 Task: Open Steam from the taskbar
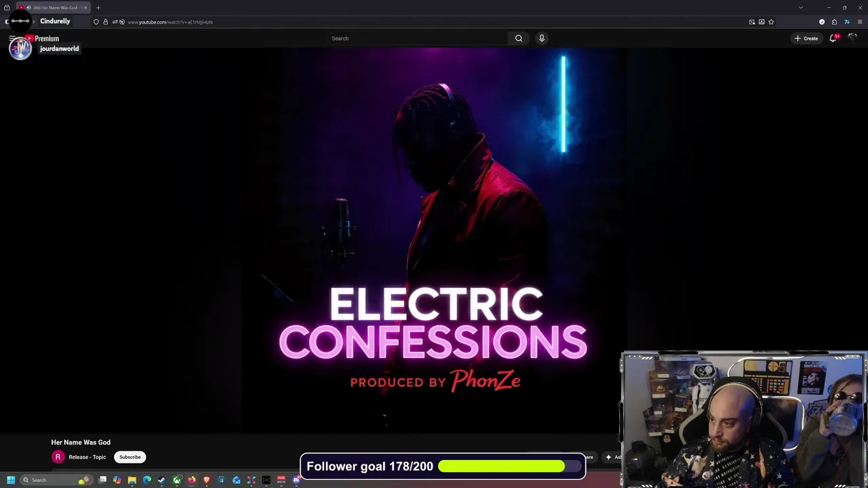pos(162,480)
